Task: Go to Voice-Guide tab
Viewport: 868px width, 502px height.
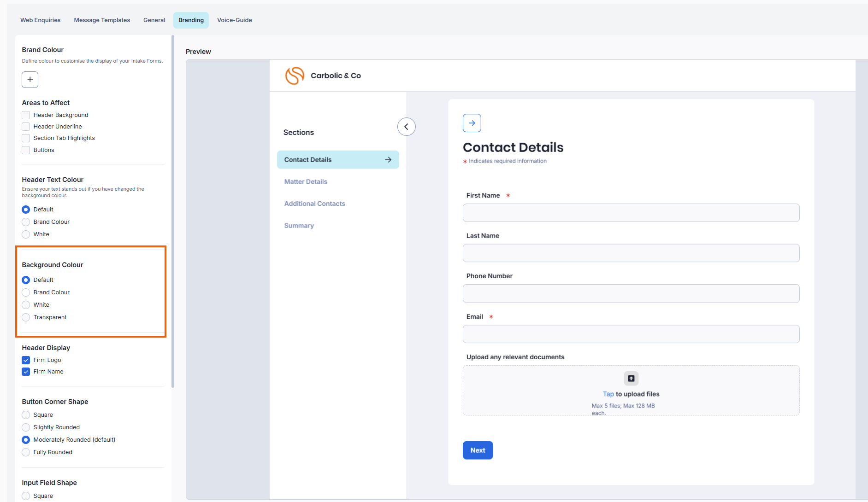Action: (x=235, y=20)
